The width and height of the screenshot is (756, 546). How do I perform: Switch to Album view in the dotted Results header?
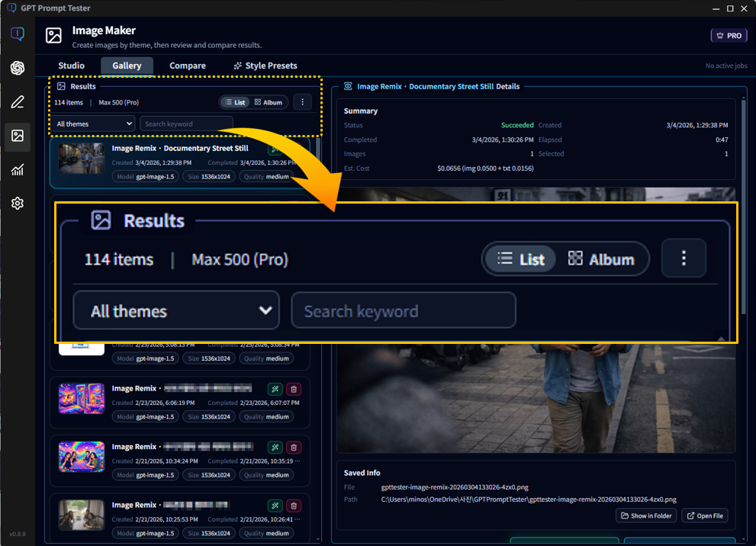click(269, 102)
